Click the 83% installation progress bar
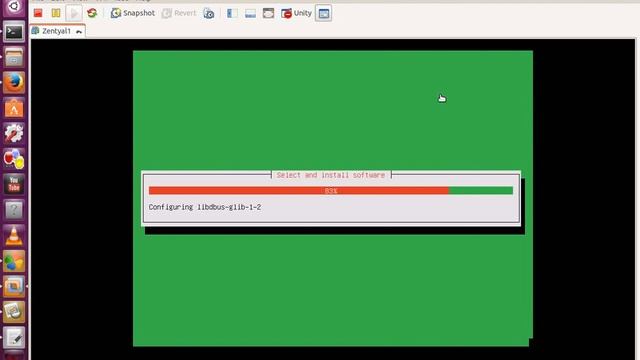 pos(331,191)
